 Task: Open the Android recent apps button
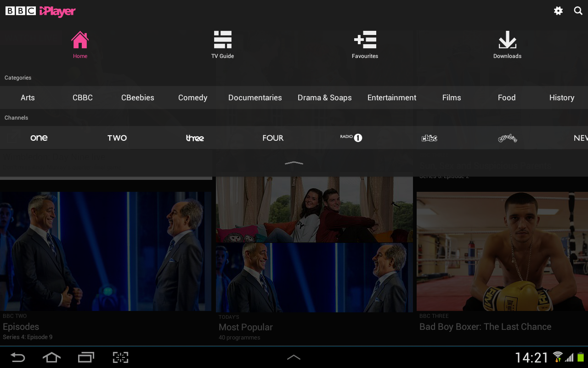(x=86, y=357)
